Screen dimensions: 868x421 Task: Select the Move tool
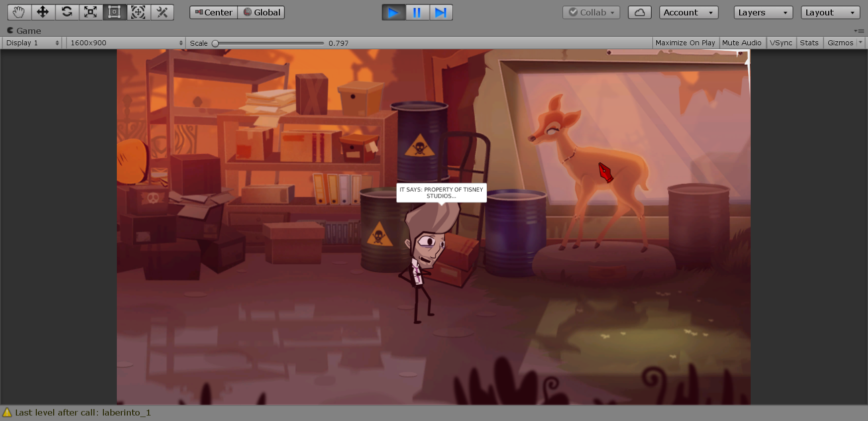(x=43, y=12)
